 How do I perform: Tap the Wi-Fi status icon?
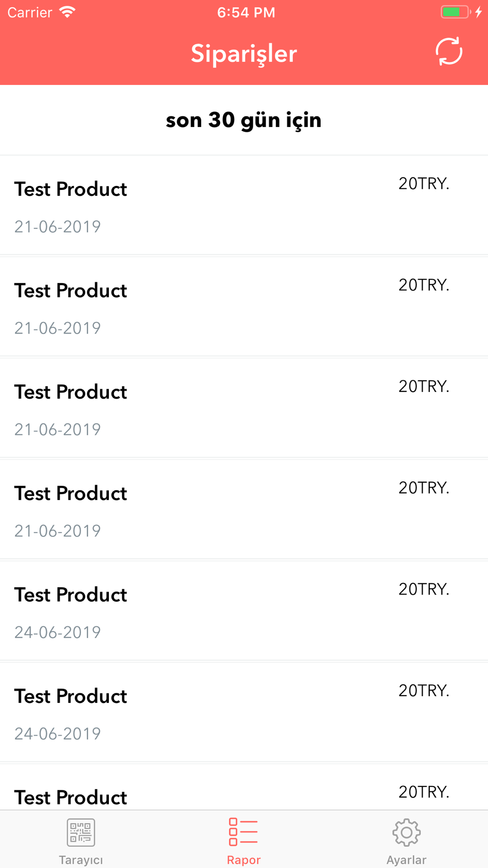click(x=67, y=12)
